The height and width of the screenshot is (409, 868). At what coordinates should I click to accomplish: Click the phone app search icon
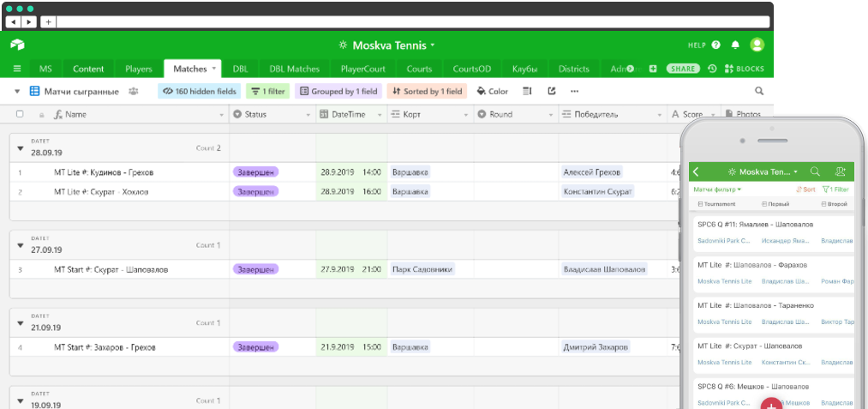(x=815, y=171)
